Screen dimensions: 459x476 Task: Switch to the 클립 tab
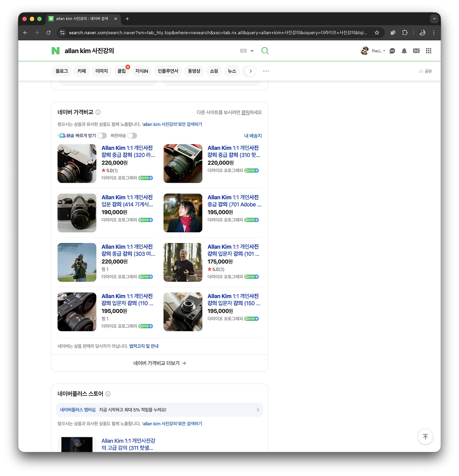(122, 71)
